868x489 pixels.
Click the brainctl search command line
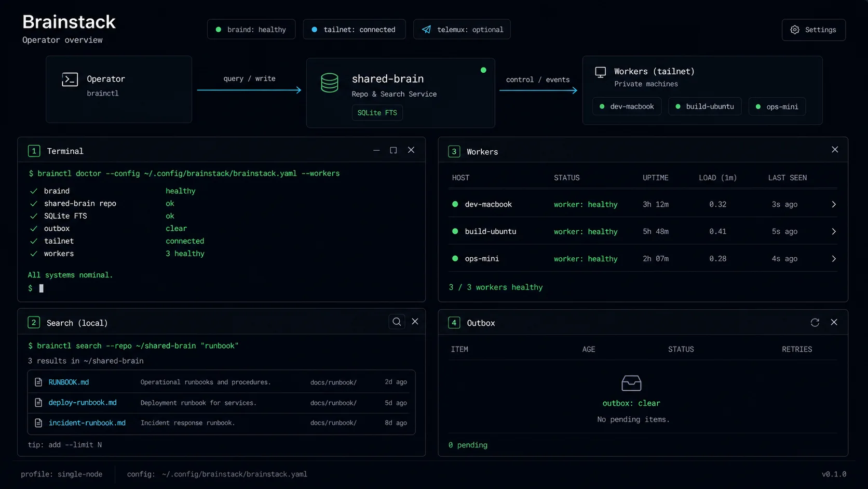coord(133,346)
